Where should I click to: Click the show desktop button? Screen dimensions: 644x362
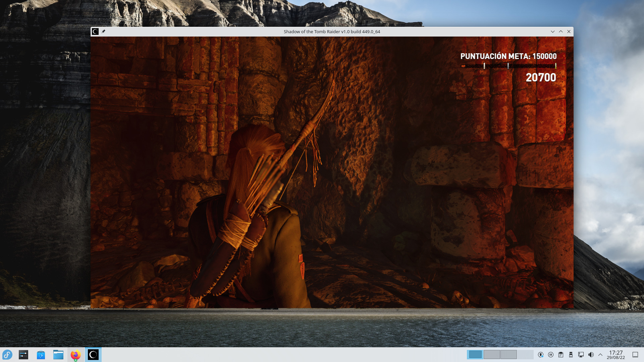point(635,355)
